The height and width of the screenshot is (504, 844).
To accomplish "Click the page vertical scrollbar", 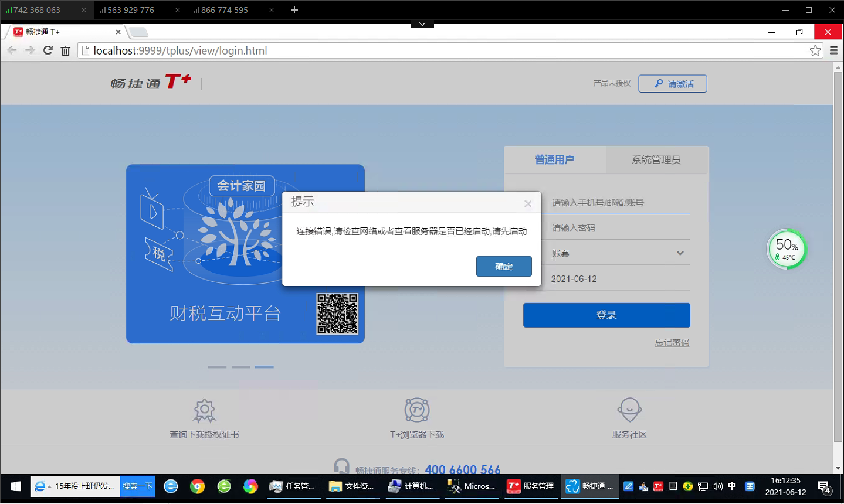I will pos(838,258).
